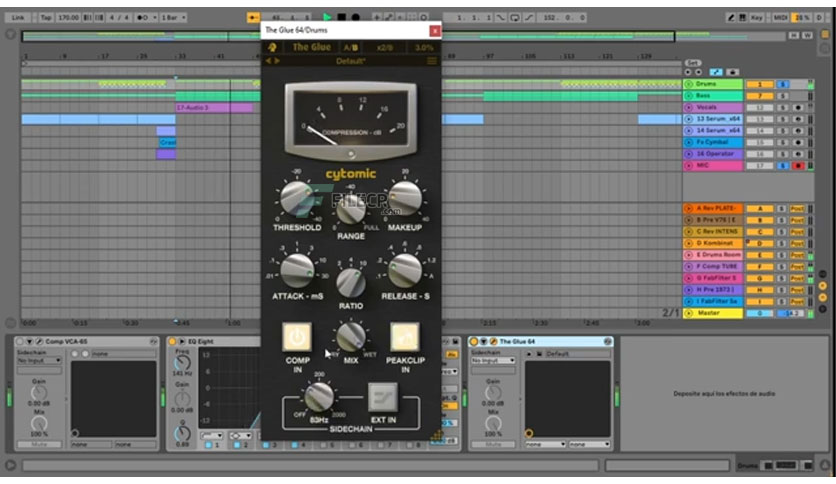Enable the sidechain Ext In button
The height and width of the screenshot is (484, 836).
pos(383,397)
